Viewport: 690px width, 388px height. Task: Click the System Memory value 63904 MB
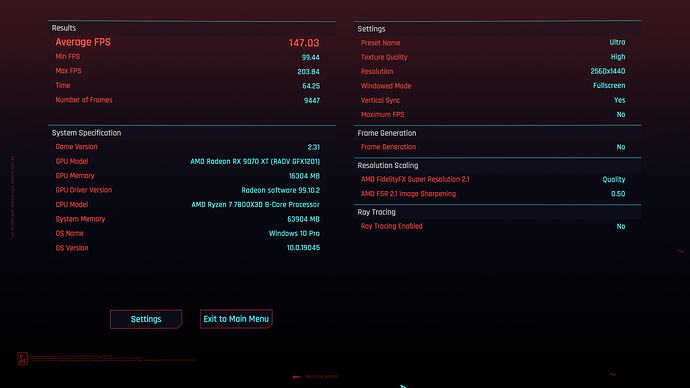click(303, 219)
